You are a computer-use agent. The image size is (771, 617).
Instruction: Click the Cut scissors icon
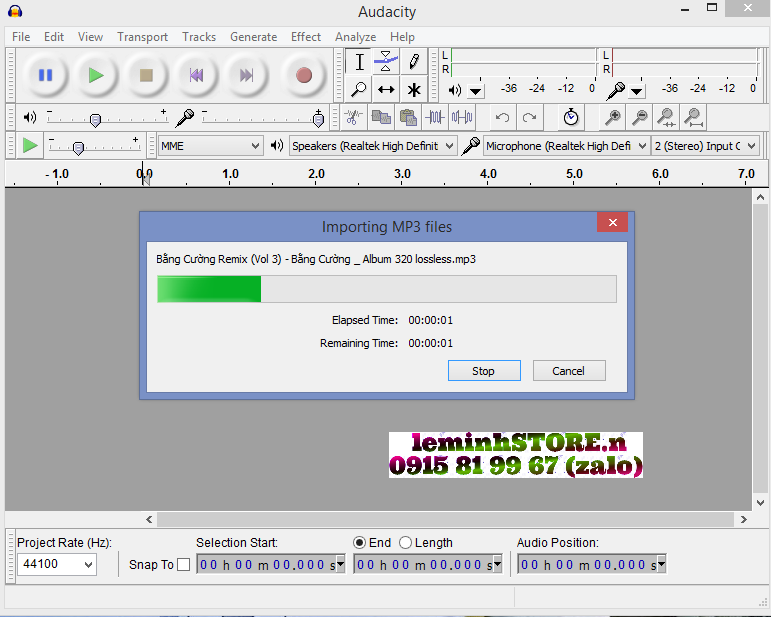353,118
